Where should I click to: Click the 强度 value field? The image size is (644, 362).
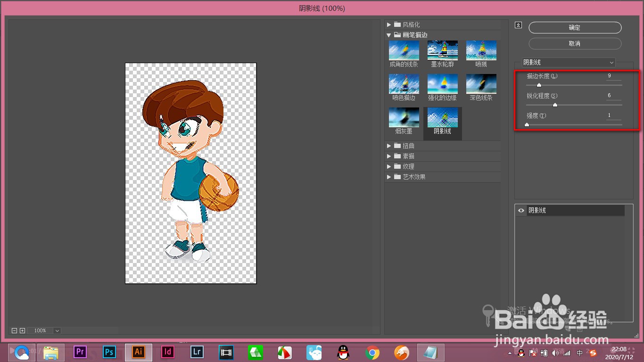pos(614,115)
